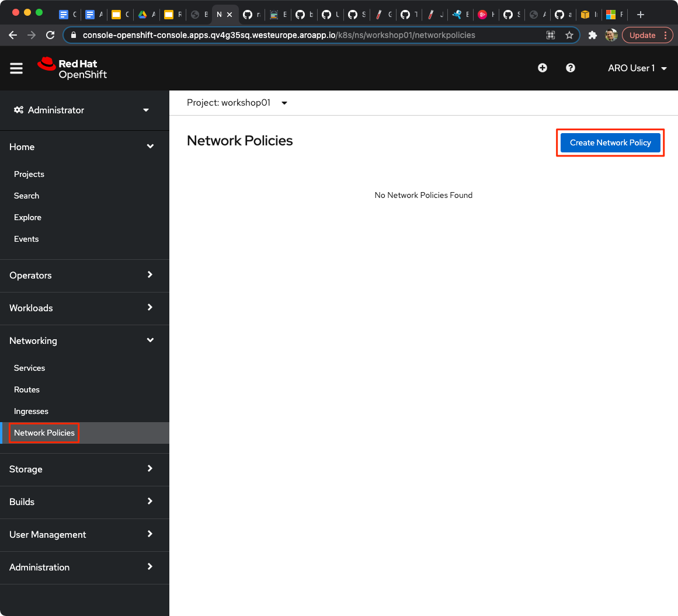Bookmark the page with the star icon
The image size is (678, 616).
[x=569, y=35]
